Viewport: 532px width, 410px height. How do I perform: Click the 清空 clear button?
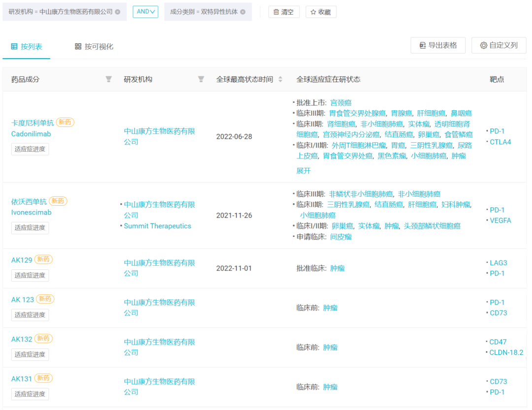(284, 12)
